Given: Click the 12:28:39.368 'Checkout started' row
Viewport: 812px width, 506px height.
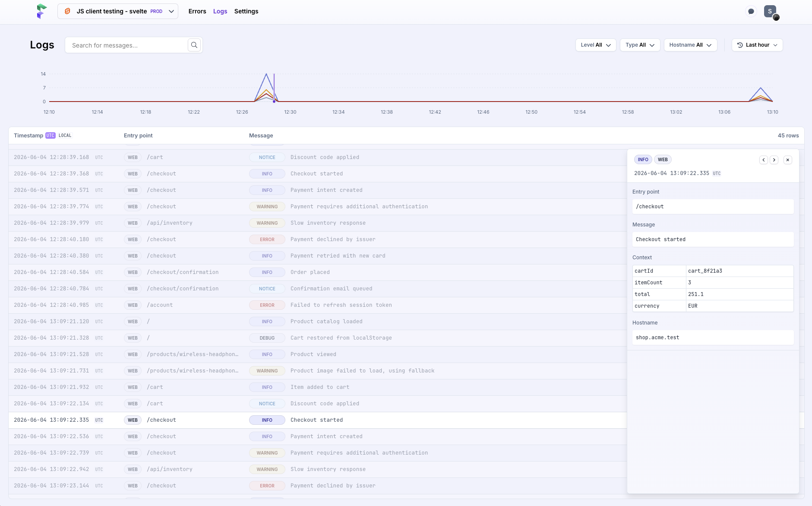Looking at the screenshot, I should 317,174.
